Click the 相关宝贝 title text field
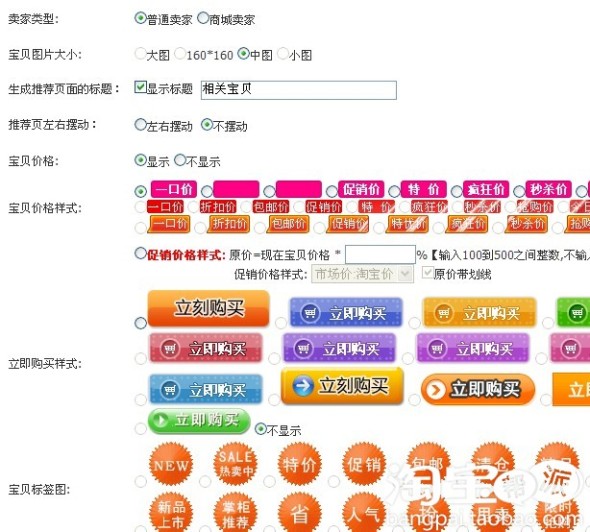Image resolution: width=590 pixels, height=532 pixels. click(x=299, y=90)
